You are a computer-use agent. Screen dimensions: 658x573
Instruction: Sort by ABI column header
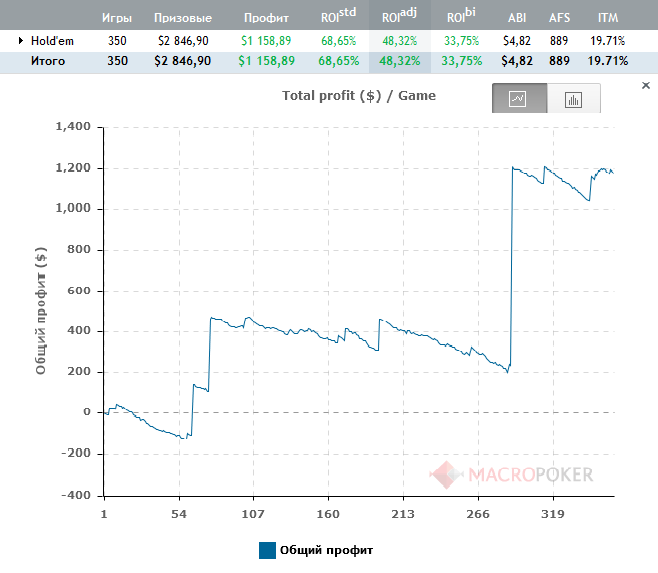point(517,18)
